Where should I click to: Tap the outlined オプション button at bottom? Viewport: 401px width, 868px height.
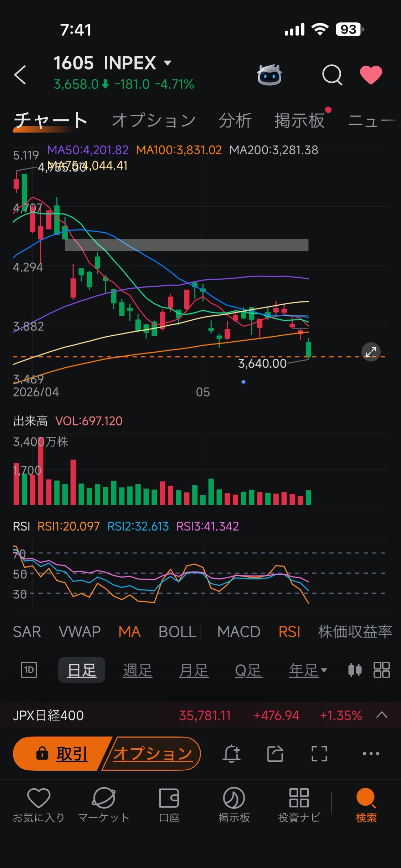[x=153, y=754]
